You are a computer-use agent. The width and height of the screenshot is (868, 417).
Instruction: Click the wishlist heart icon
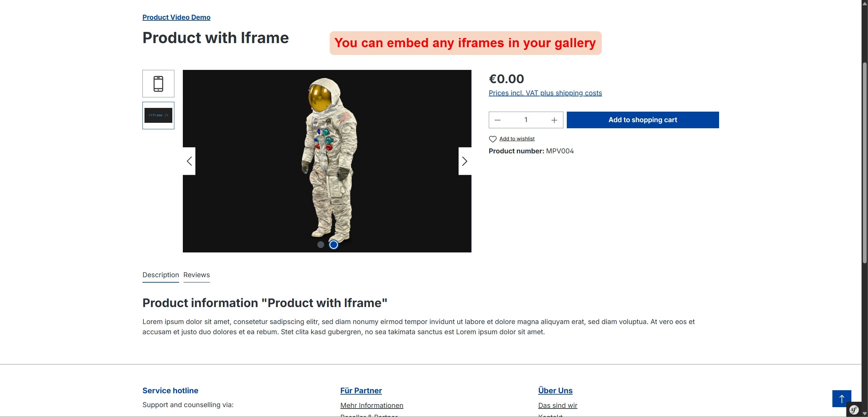[493, 139]
